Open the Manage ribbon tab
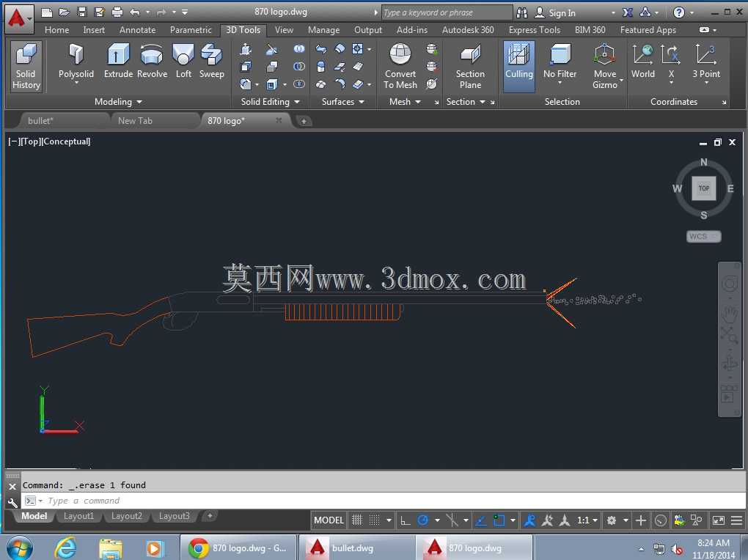The image size is (748, 560). point(323,30)
